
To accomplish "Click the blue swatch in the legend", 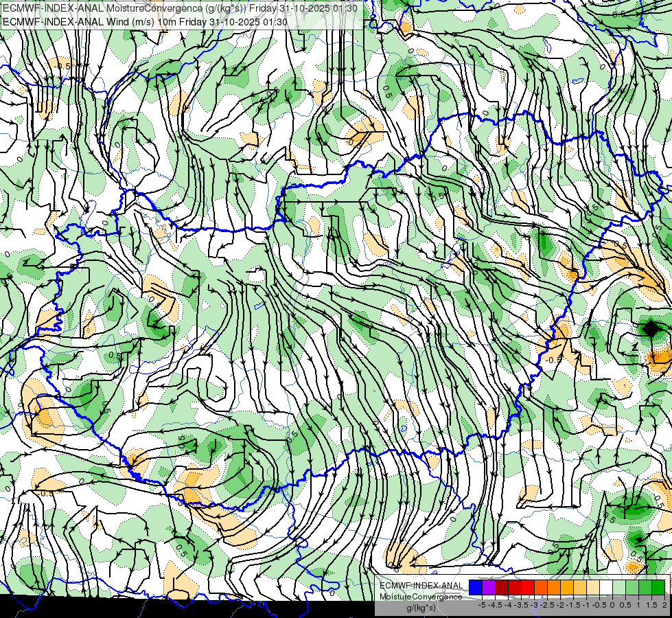I will point(476,587).
